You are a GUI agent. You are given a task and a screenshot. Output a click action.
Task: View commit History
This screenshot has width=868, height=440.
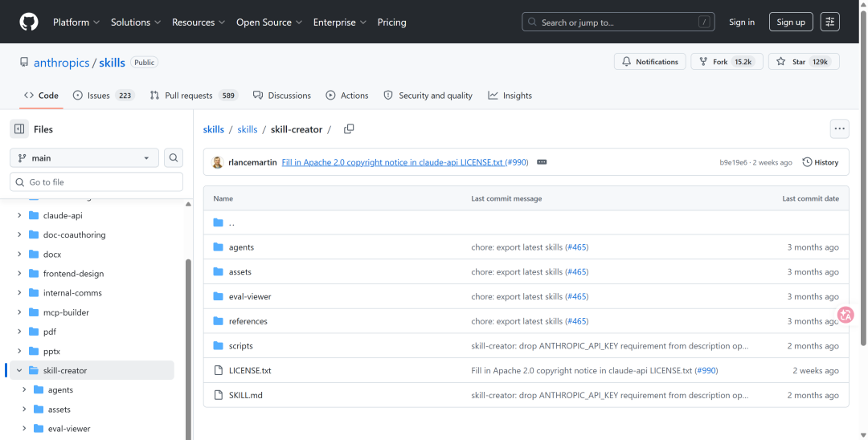click(x=821, y=162)
